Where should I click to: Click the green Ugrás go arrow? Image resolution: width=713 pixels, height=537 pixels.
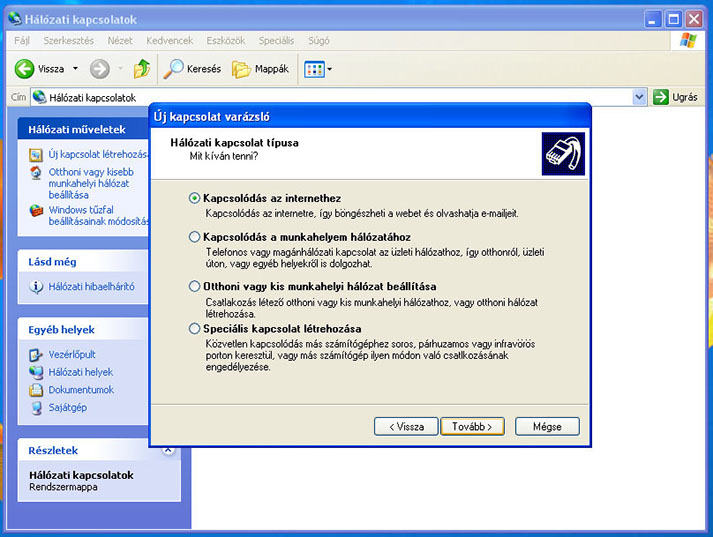(x=660, y=97)
